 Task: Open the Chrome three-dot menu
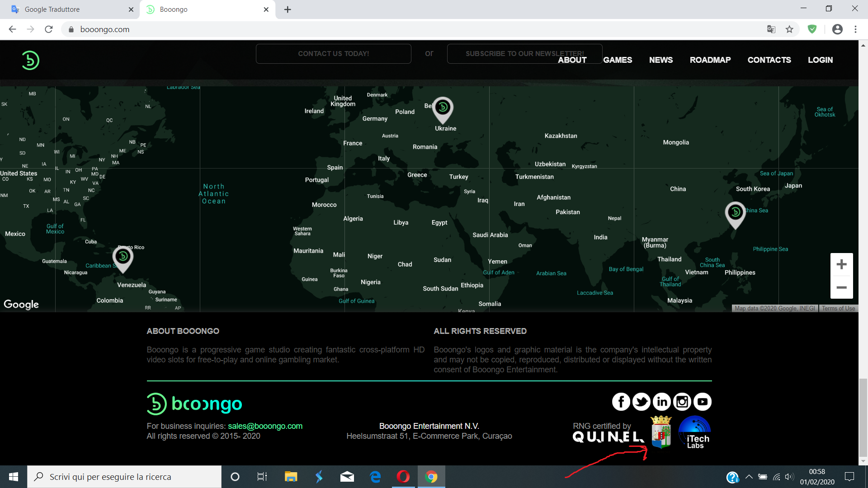point(855,29)
